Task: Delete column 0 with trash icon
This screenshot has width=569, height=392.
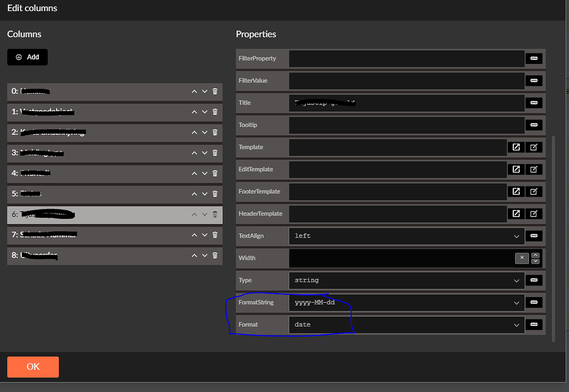Action: [x=215, y=92]
